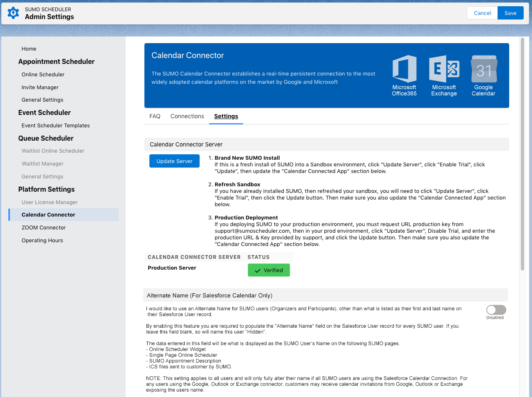Image resolution: width=532 pixels, height=397 pixels.
Task: Select Event Scheduler Templates
Action: (x=56, y=125)
